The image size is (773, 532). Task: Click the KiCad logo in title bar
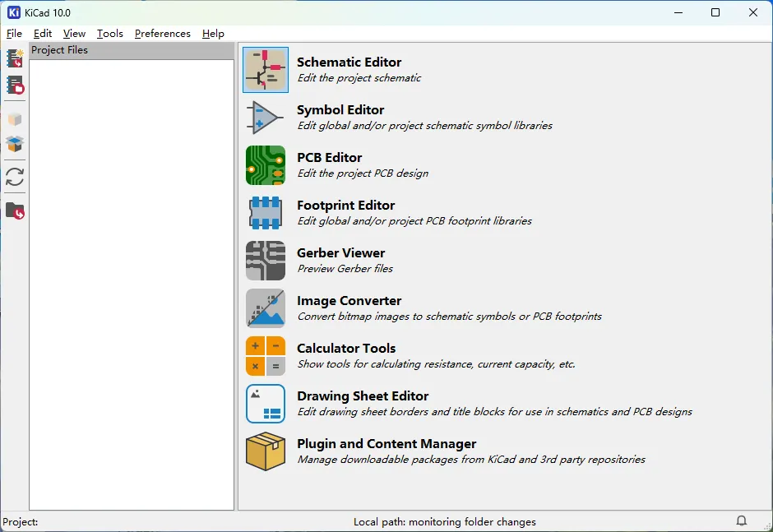(14, 12)
